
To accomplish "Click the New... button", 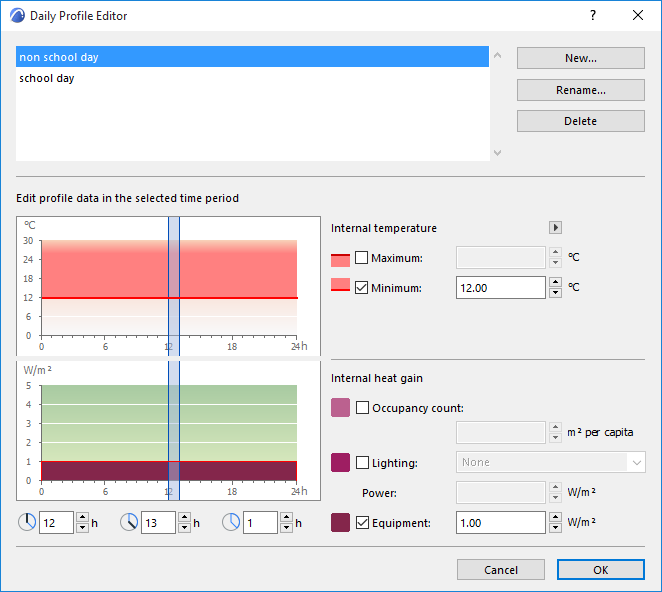I will click(580, 58).
